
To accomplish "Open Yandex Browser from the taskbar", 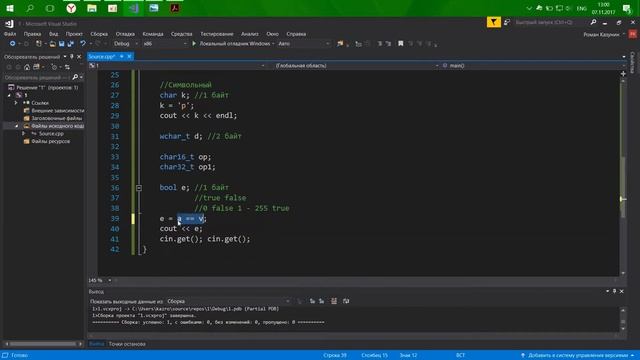I will 71,8.
